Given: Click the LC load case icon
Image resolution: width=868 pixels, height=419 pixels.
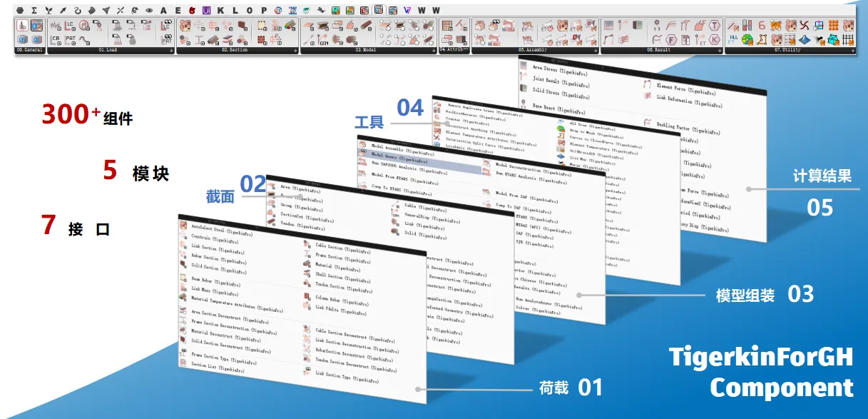Looking at the screenshot, I should 71,24.
